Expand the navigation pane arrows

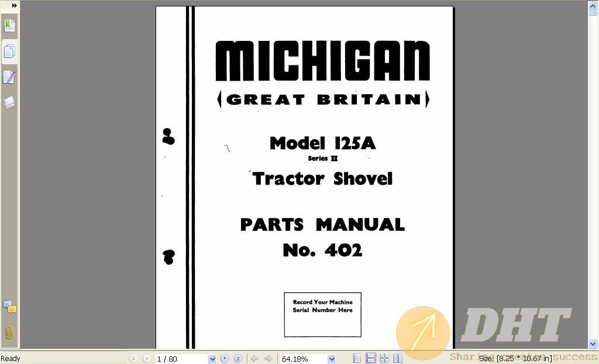pos(14,5)
